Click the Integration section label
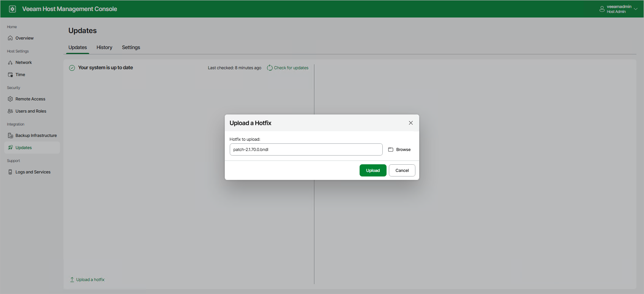The image size is (644, 294). [16, 124]
